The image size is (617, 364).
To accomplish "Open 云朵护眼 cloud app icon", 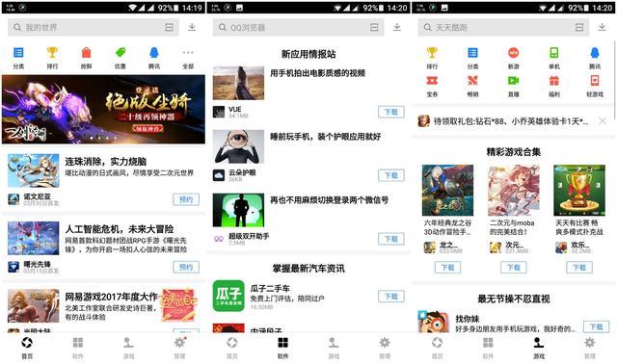I will [x=219, y=175].
